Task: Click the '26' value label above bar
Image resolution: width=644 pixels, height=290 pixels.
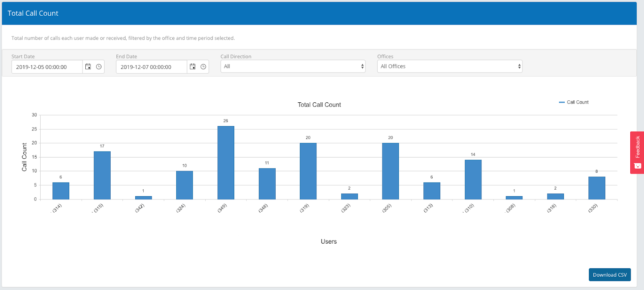Action: 226,121
